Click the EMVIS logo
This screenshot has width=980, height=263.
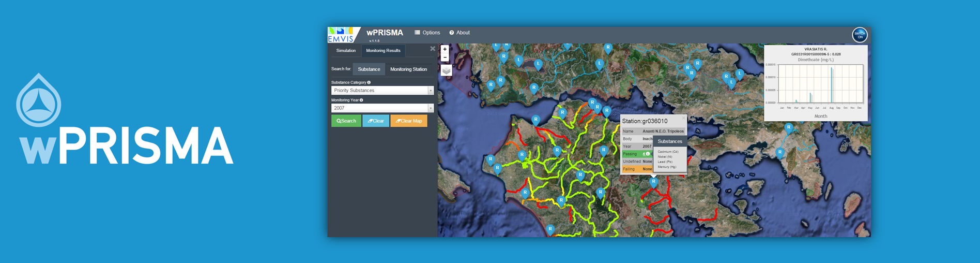tap(343, 35)
